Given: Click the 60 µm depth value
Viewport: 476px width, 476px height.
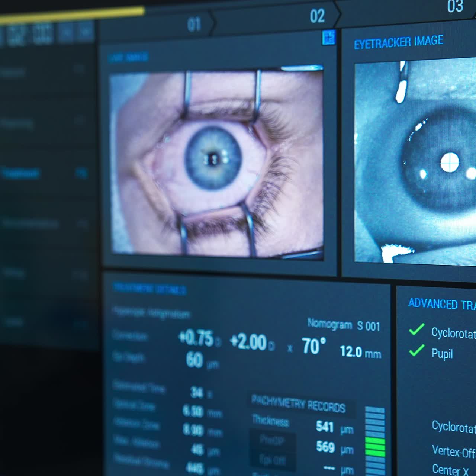Looking at the screenshot, I should (x=202, y=360).
